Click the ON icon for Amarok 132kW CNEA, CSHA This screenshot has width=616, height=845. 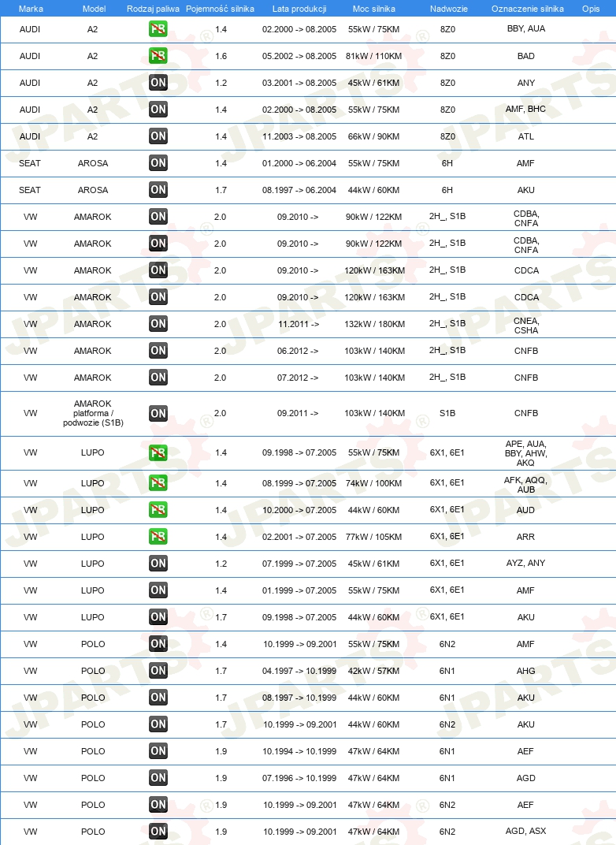158,324
